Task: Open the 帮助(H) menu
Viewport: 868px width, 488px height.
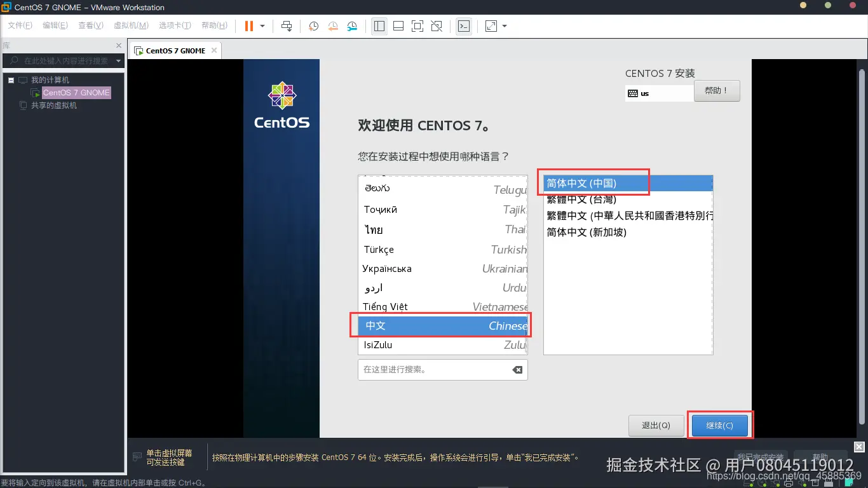Action: (x=214, y=25)
